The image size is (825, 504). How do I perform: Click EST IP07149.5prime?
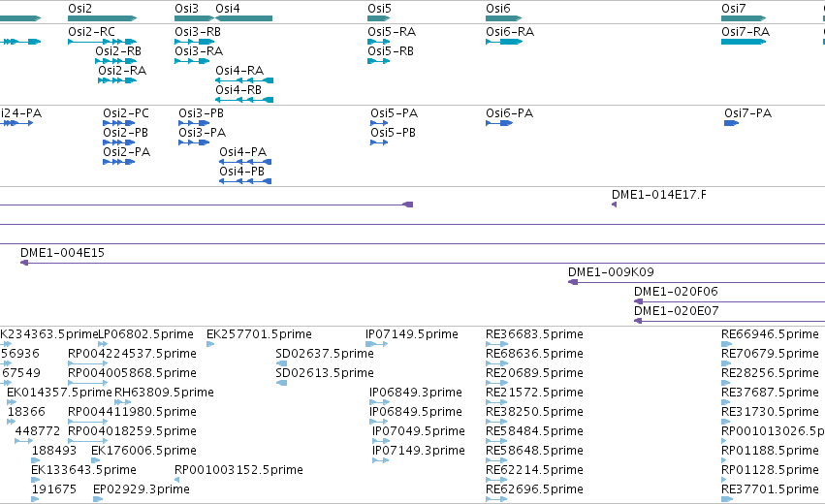(377, 344)
